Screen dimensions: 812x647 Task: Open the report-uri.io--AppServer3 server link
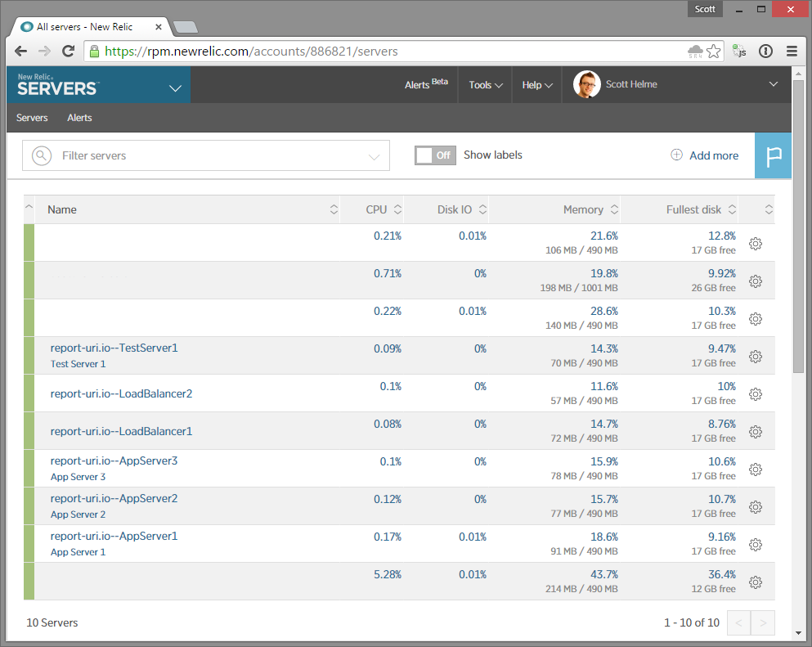(114, 461)
